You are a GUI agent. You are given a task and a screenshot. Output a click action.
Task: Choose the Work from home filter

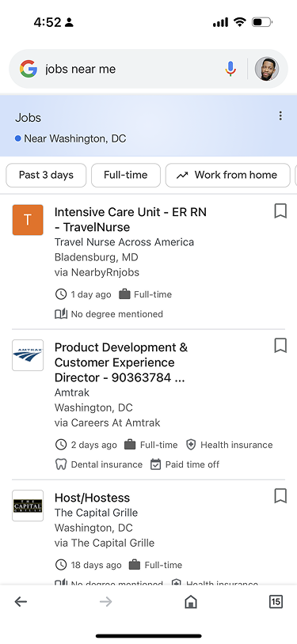pyautogui.click(x=227, y=175)
